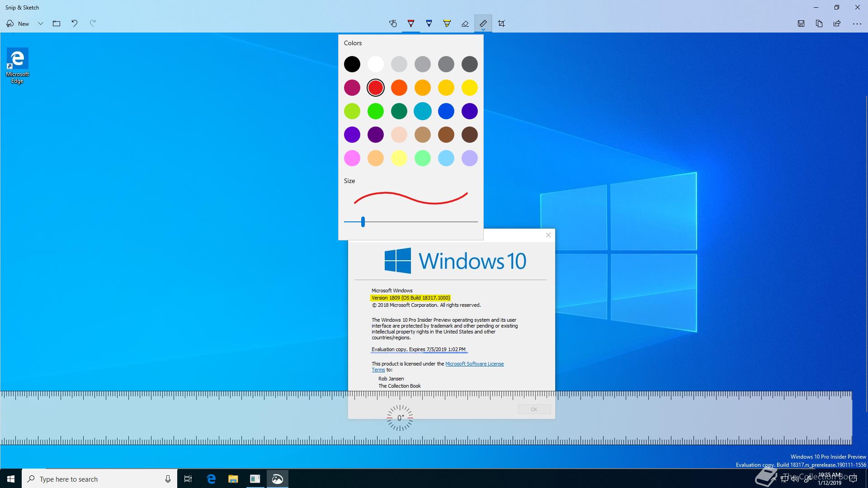Undo the last annotation
The image size is (868, 488).
point(75,23)
